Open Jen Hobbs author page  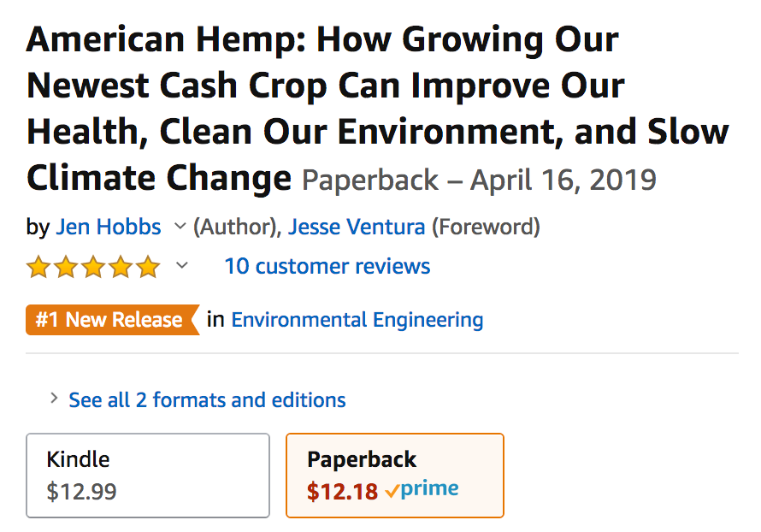[109, 227]
